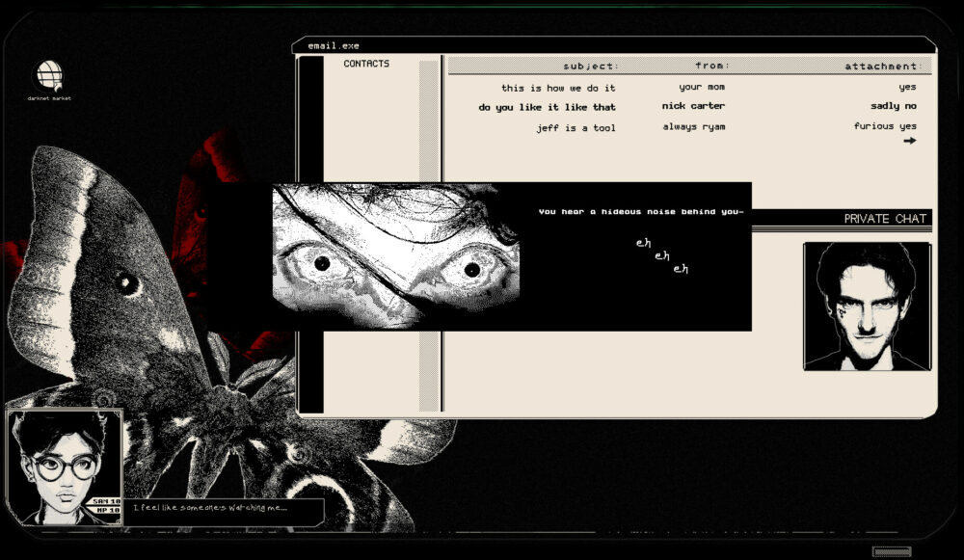This screenshot has width=964, height=560.
Task: Click sender name "nick carter"
Action: [693, 106]
